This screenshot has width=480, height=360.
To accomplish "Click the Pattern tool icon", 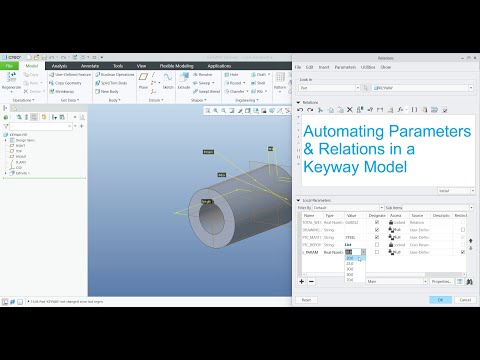I will 280,77.
